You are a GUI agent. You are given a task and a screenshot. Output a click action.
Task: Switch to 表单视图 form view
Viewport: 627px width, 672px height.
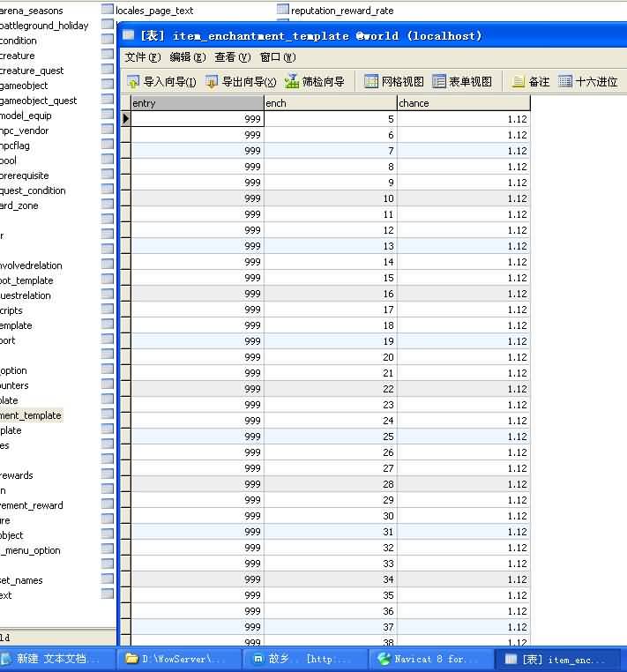coord(461,81)
